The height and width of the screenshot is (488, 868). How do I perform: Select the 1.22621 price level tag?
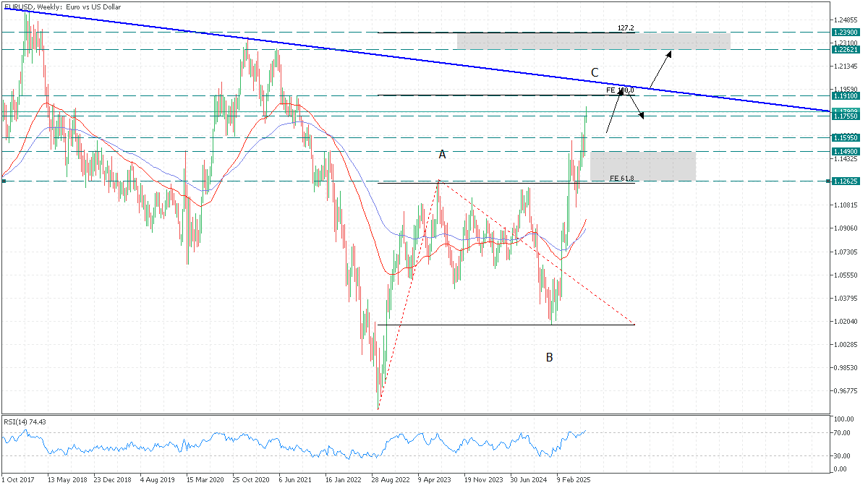click(x=845, y=50)
